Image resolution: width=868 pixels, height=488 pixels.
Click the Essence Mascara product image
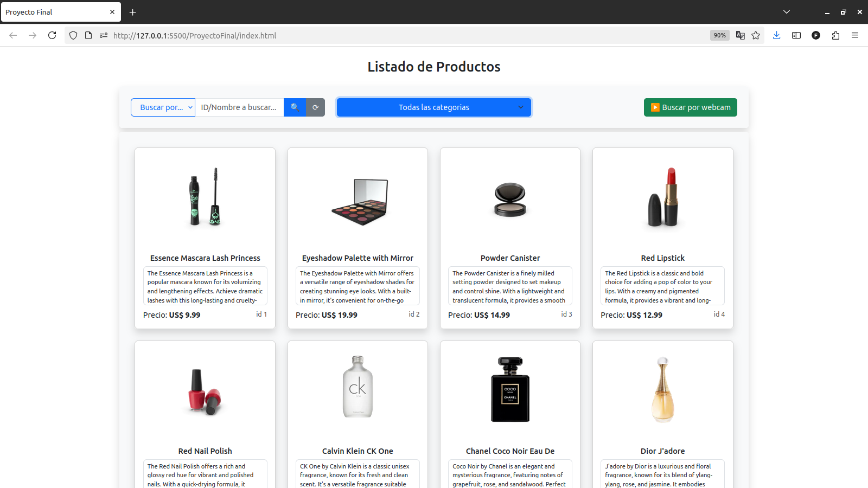pos(205,197)
